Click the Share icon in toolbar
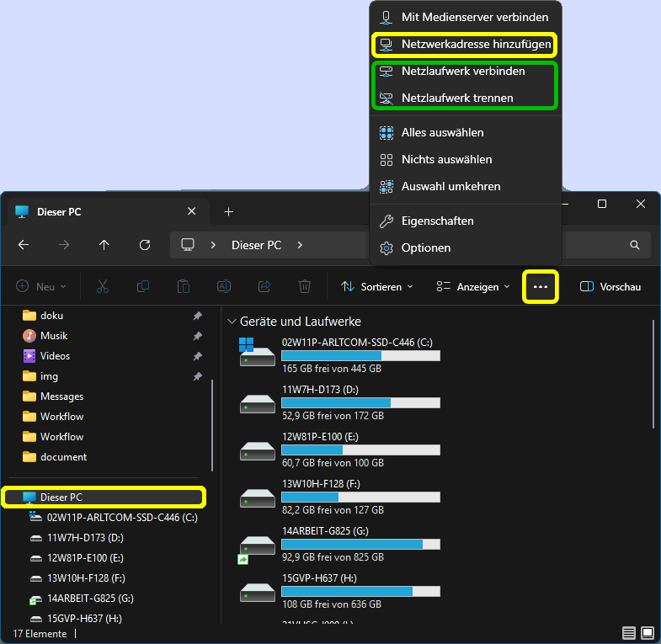The image size is (661, 644). click(264, 287)
